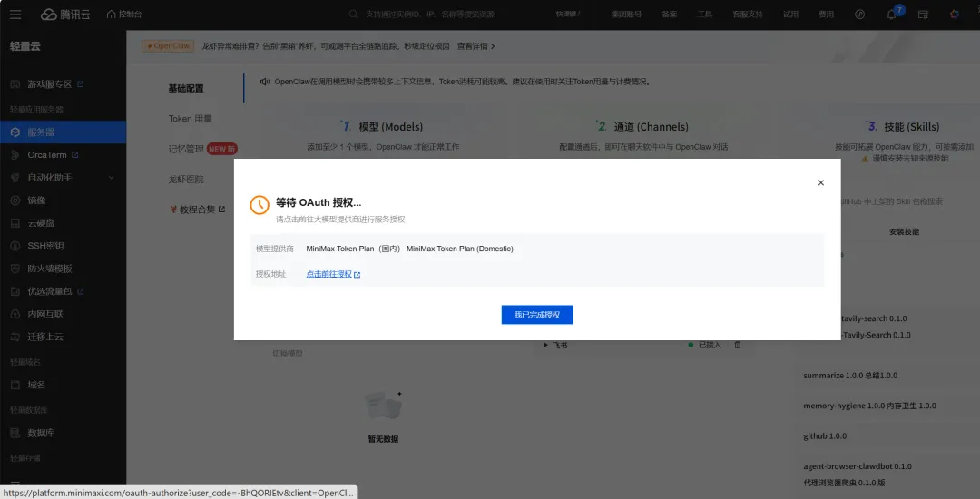Image resolution: width=980 pixels, height=499 pixels.
Task: Click the 腾讯云 cloud logo
Action: [x=65, y=15]
